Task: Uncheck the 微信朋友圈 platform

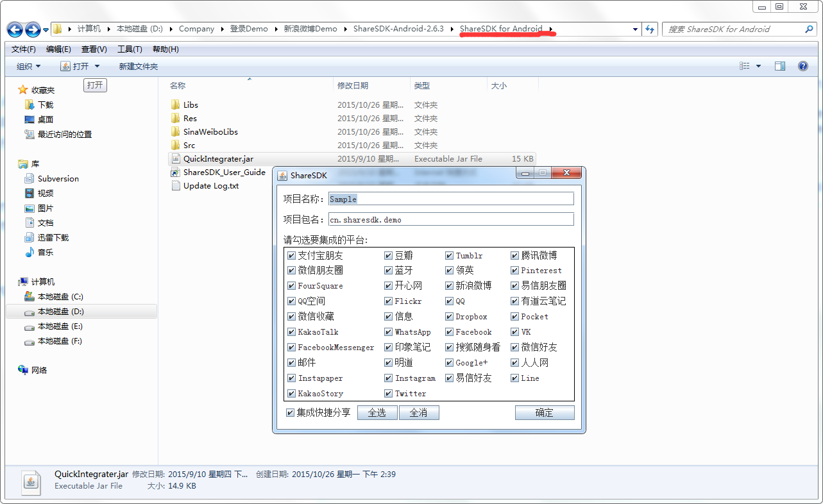Action: [291, 271]
